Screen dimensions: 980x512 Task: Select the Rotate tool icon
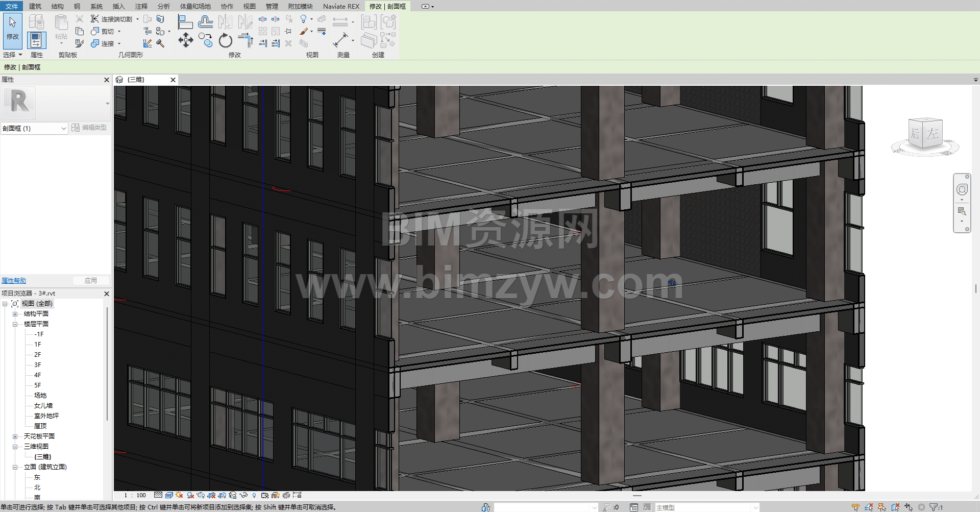[225, 40]
